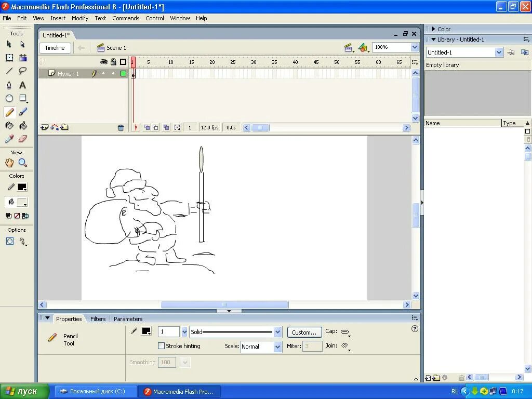
Task: Delete layer with trash icon
Action: tap(121, 128)
